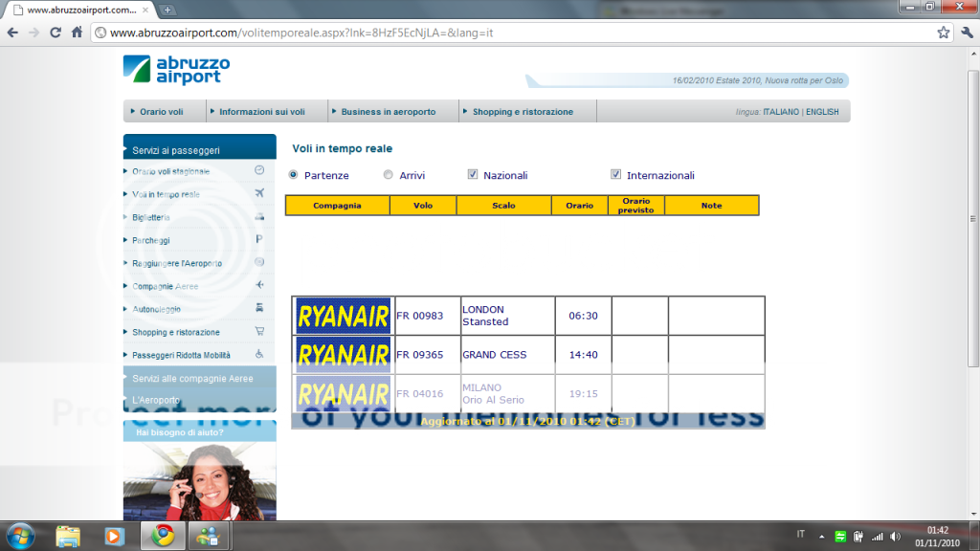Open the Biglietteria sidebar link
This screenshot has width=980, height=551.
click(151, 217)
